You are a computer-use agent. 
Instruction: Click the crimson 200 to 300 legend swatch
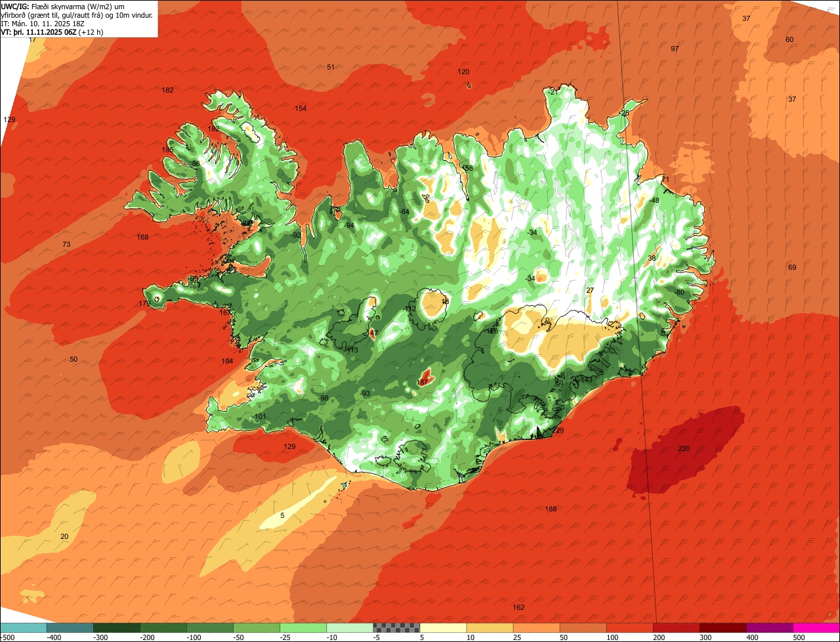click(x=676, y=628)
